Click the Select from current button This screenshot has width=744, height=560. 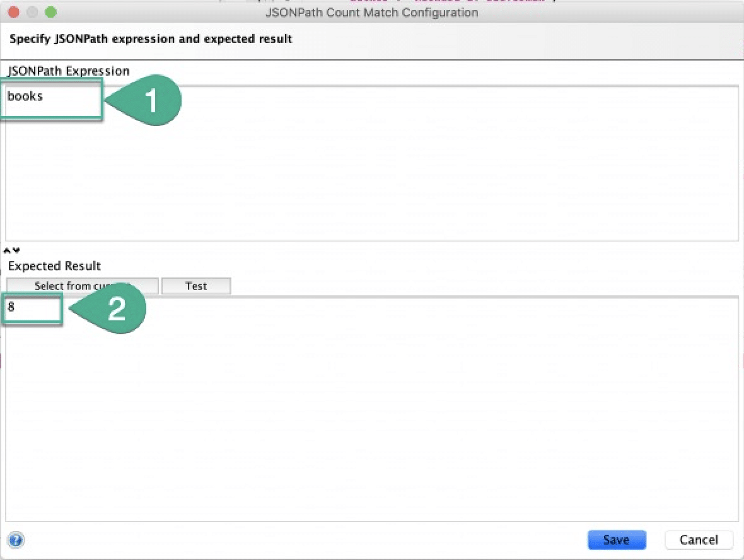82,286
